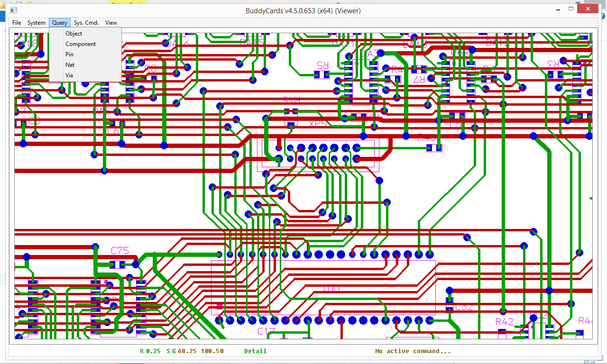The image size is (607, 364).
Task: Maximize the BuddyCards window
Action: [571, 9]
